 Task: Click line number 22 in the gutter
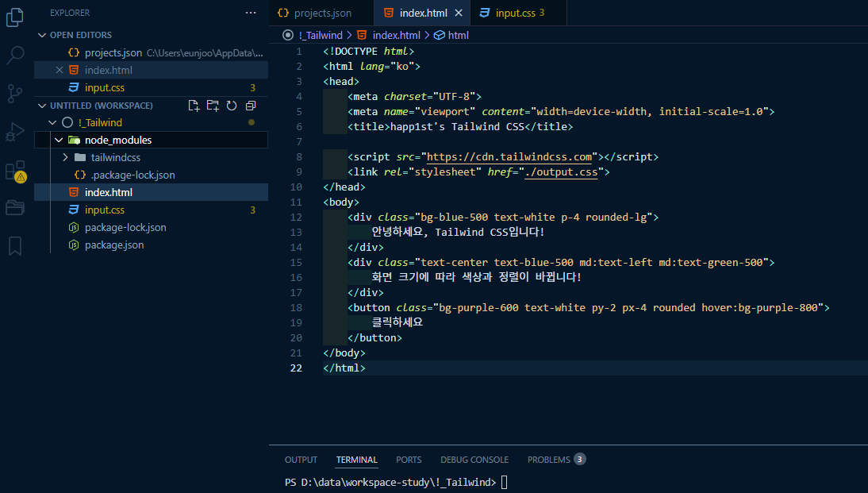296,368
